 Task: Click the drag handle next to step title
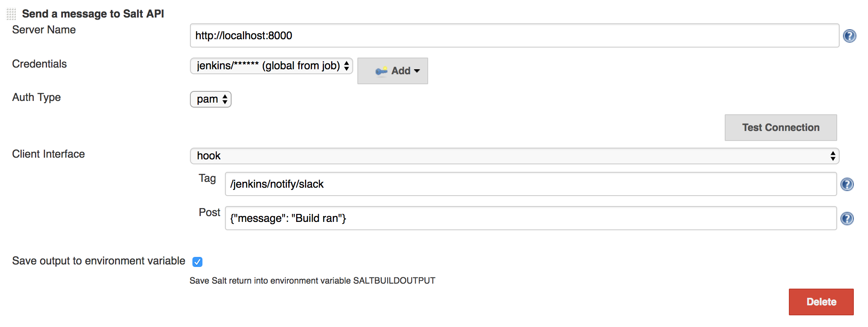coord(10,13)
